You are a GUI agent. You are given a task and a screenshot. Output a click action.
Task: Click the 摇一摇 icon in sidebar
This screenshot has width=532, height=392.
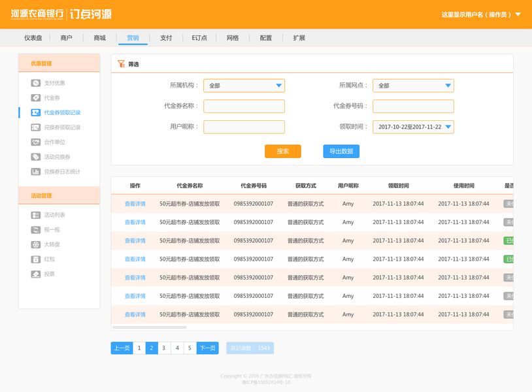tap(36, 230)
